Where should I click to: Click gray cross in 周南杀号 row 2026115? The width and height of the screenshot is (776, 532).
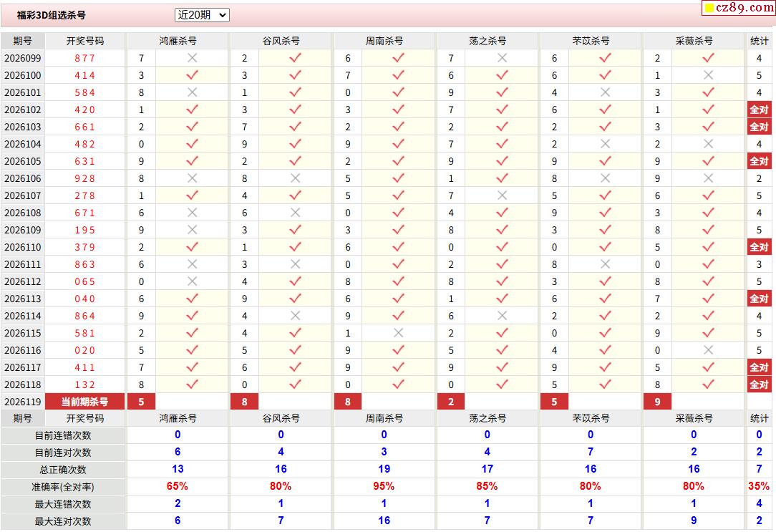[x=399, y=333]
